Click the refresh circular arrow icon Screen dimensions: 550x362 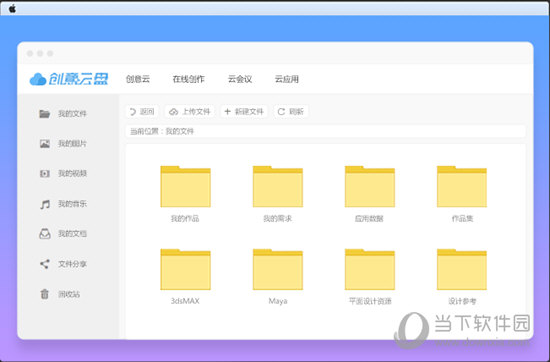[281, 112]
